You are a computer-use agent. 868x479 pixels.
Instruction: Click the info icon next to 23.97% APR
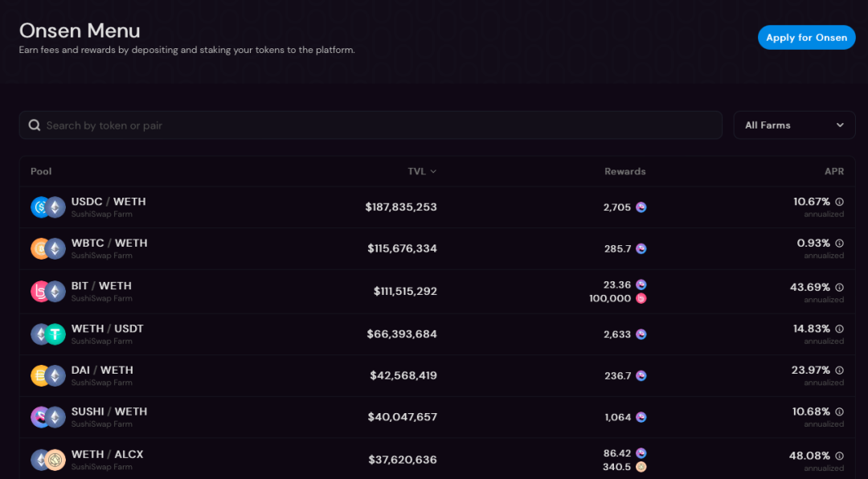point(839,370)
